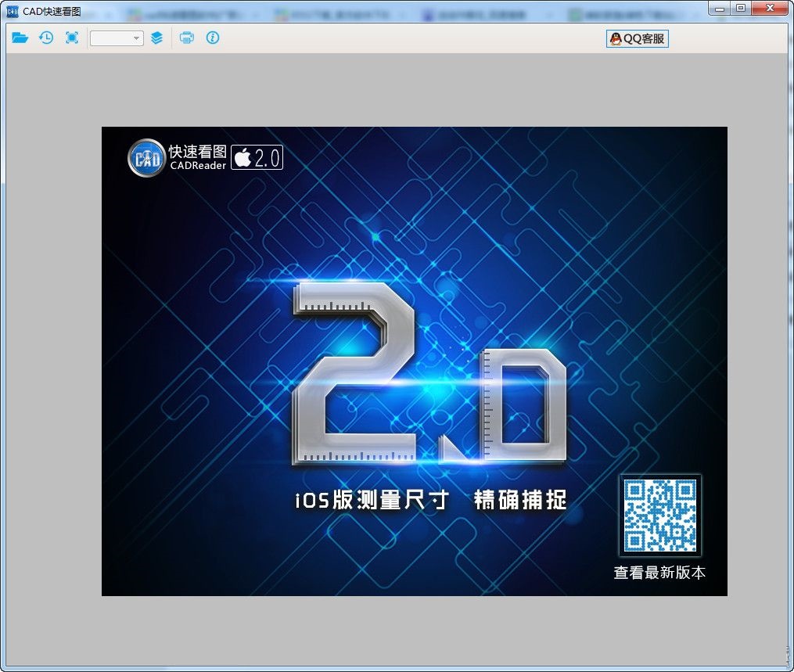Click the Apple 2.0 badge on splash

point(257,158)
